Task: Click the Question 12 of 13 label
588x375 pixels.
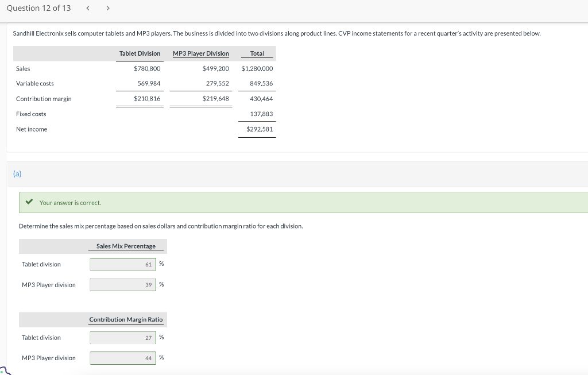Action: tap(38, 8)
